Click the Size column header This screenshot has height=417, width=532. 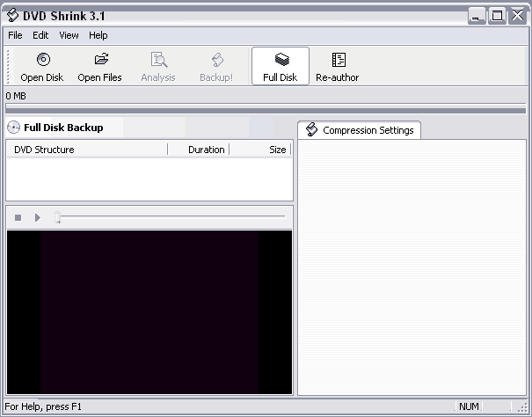point(260,150)
